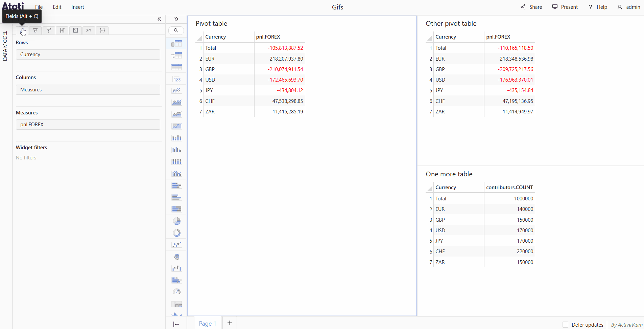Open the settings sliders tab
Screen dimensions: 644x329
[62, 30]
